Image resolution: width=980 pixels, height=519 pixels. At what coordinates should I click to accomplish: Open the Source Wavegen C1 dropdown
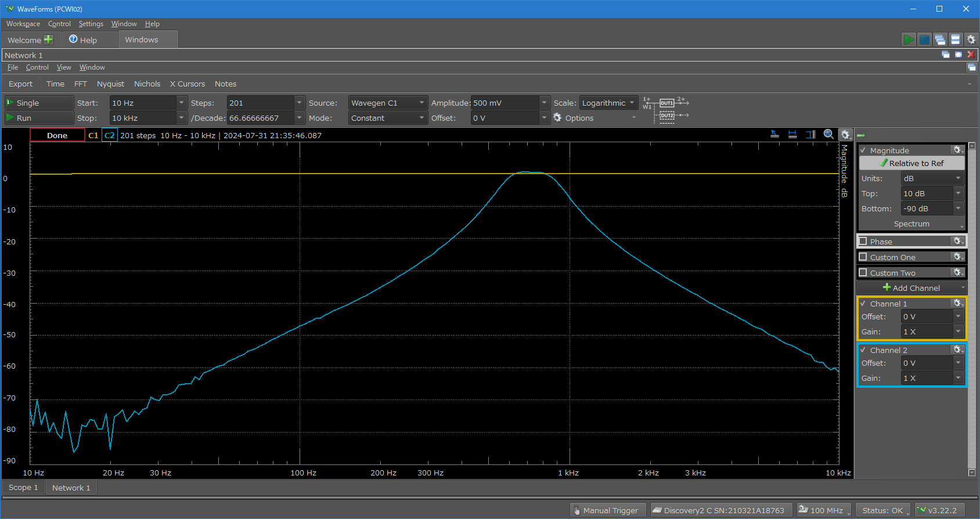point(388,103)
